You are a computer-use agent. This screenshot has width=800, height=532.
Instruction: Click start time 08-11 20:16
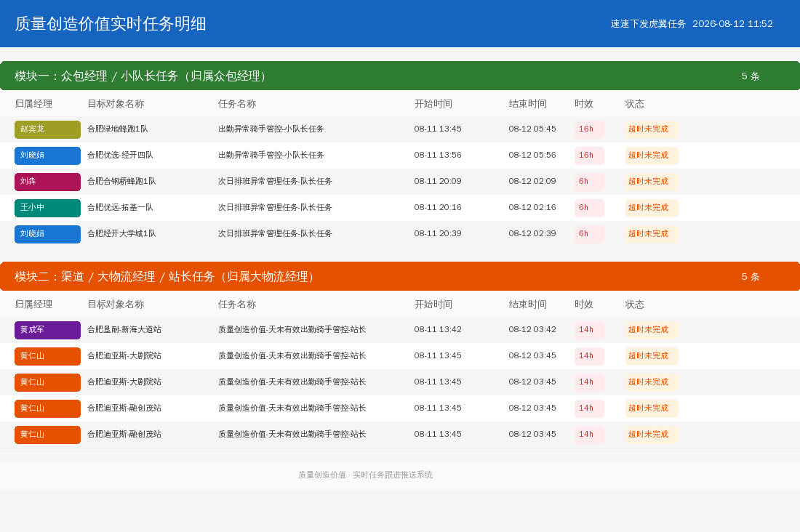(438, 208)
